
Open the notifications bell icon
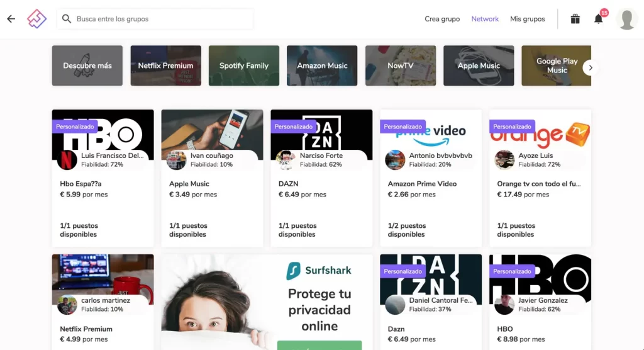(599, 19)
